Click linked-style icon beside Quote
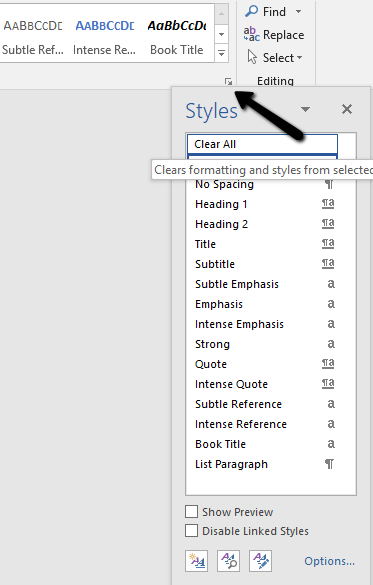Image resolution: width=373 pixels, height=585 pixels. [328, 364]
